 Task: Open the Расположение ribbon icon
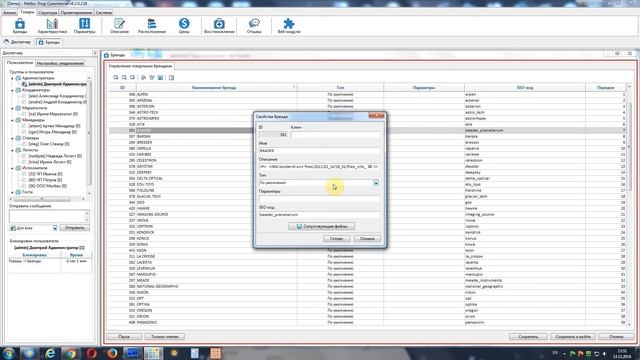(152, 26)
